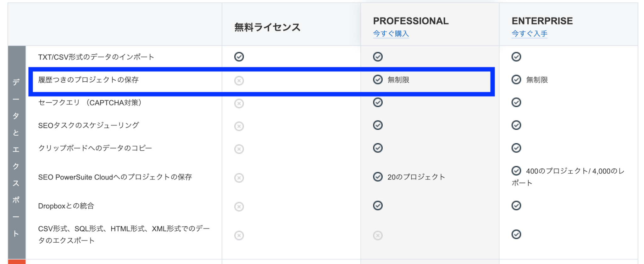Viewport: 644px width, 264px height.
Task: Click free license checkmark for TXT/CSV import
Action: 239,57
